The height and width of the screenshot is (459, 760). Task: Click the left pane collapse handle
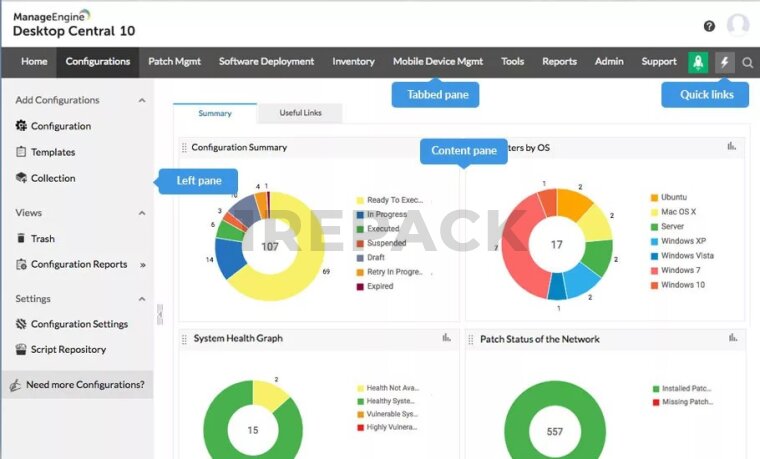click(159, 314)
